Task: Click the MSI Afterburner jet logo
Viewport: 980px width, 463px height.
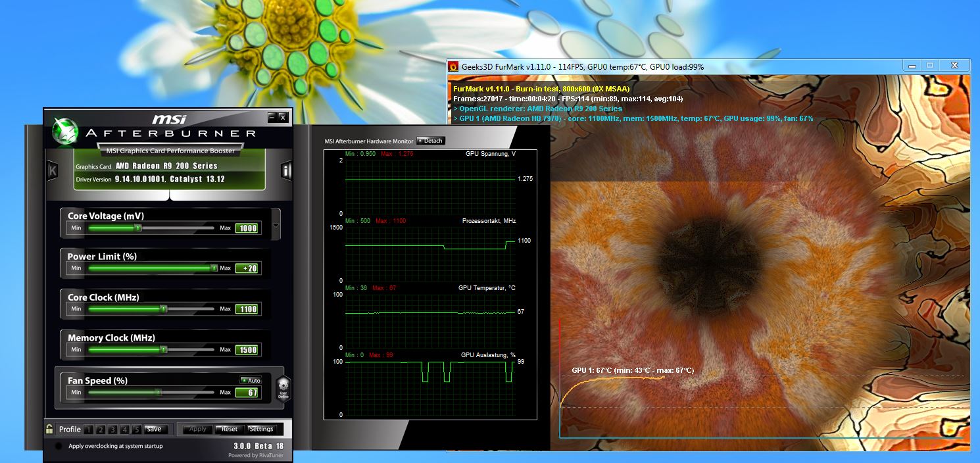Action: pos(64,130)
